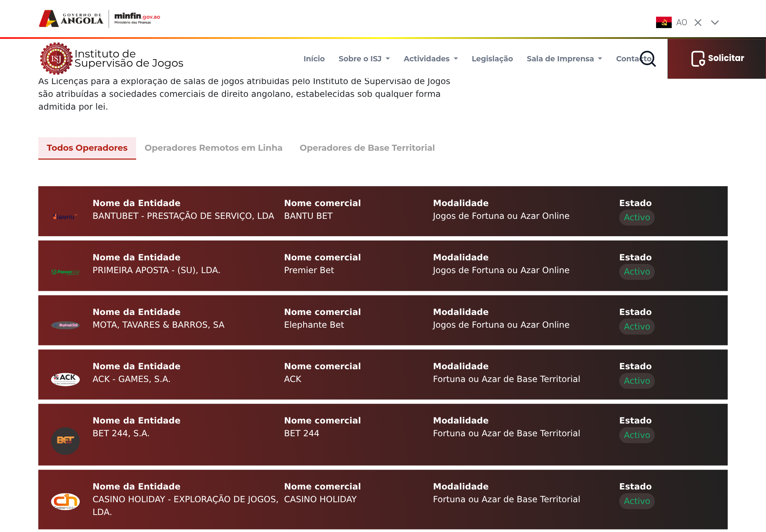The width and height of the screenshot is (766, 532).
Task: Click the Solicitar button
Action: pos(717,59)
